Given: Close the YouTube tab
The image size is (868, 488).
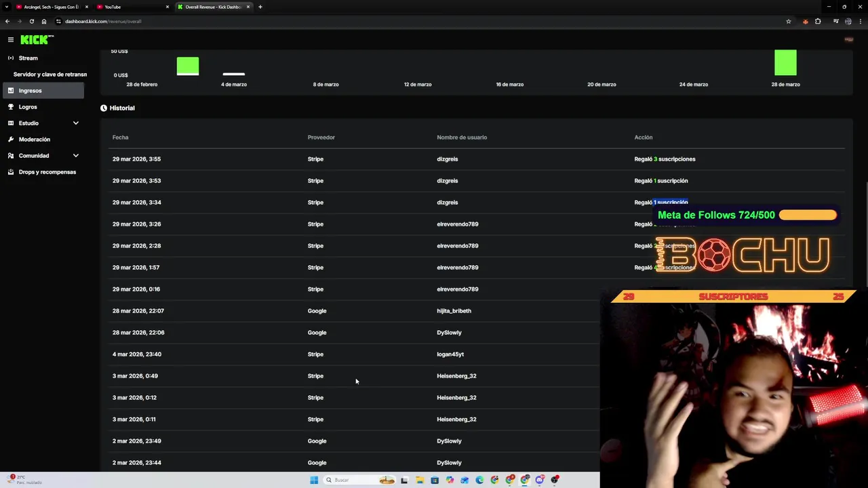Looking at the screenshot, I should 167,7.
